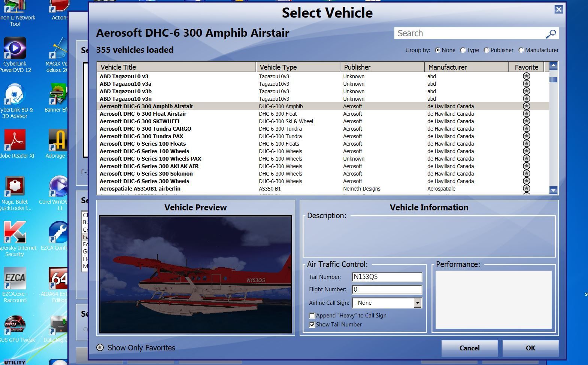Select Aerosoft DHC-6 300 Tundra PAX
588x365 pixels.
click(x=323, y=136)
